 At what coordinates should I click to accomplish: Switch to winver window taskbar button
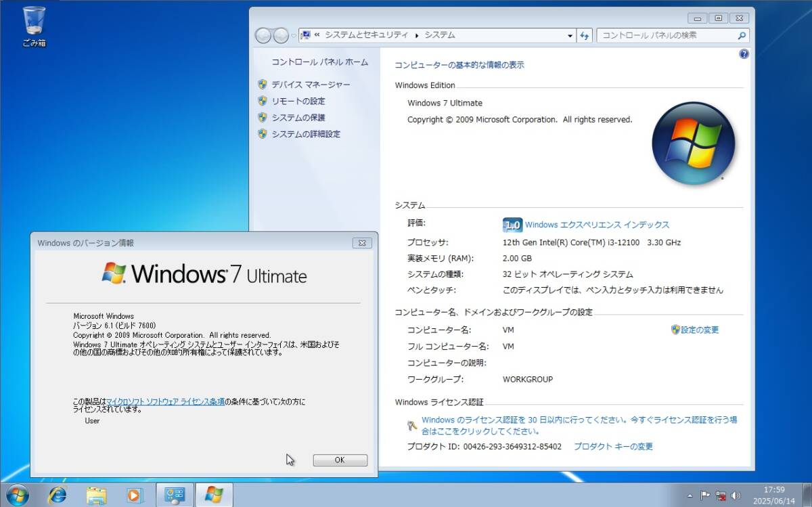(x=214, y=495)
